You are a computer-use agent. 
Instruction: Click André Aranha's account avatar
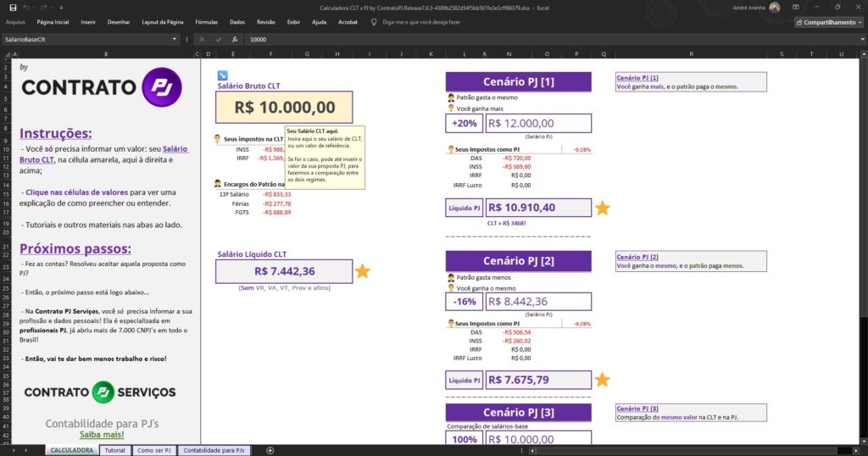pyautogui.click(x=775, y=8)
